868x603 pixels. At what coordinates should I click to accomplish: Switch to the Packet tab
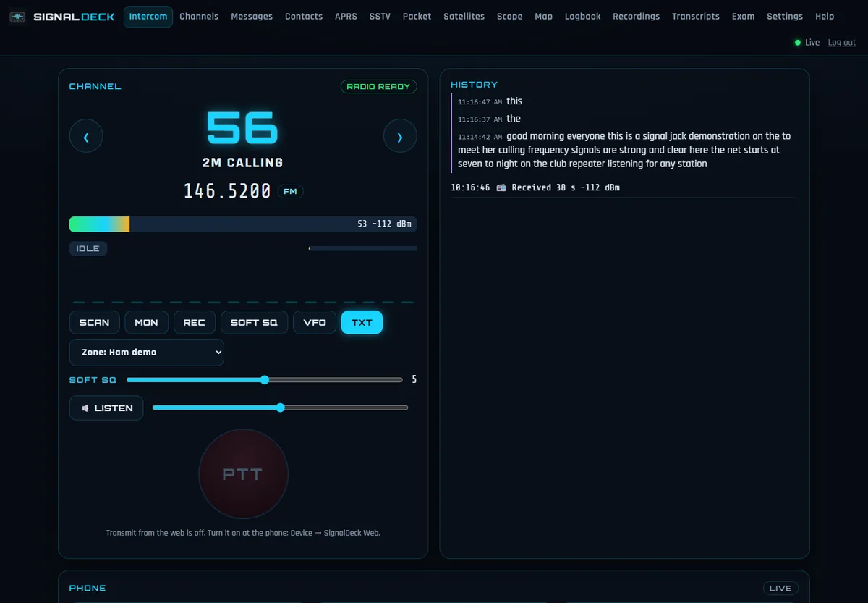click(417, 17)
